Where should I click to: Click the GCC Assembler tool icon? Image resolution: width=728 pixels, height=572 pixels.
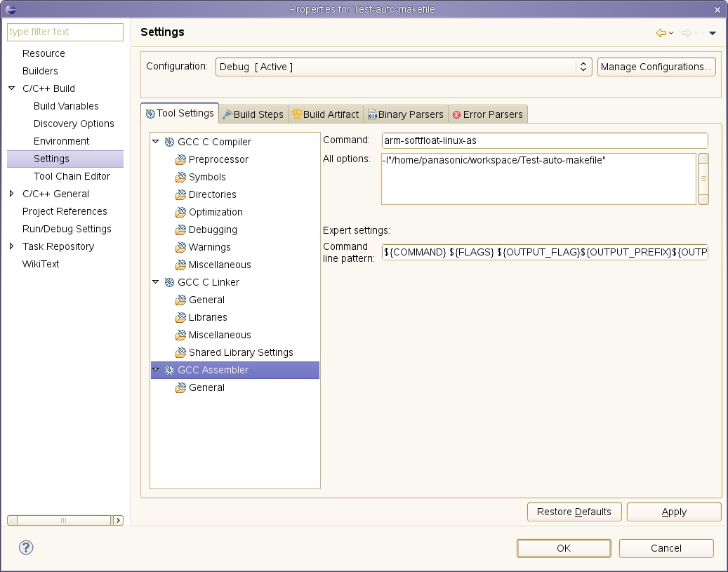(169, 370)
